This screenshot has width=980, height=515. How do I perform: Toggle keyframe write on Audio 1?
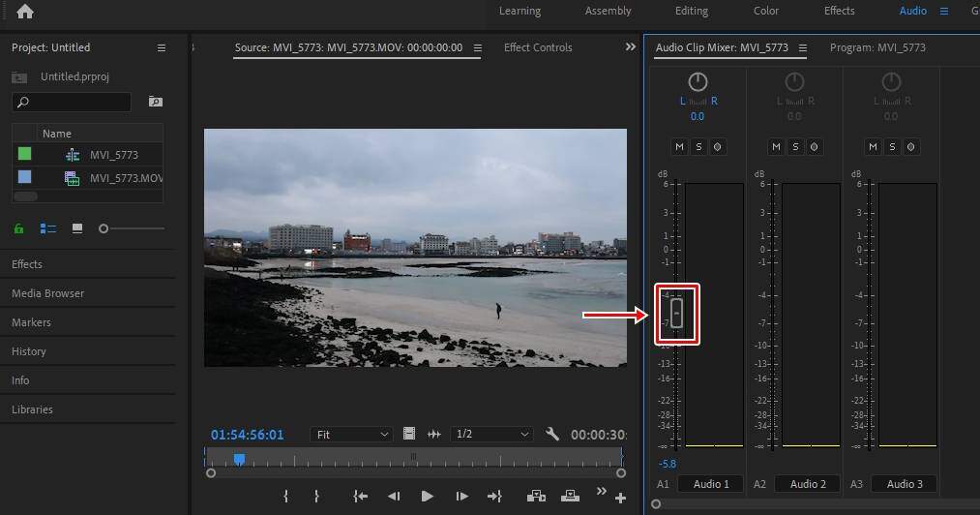(x=718, y=147)
